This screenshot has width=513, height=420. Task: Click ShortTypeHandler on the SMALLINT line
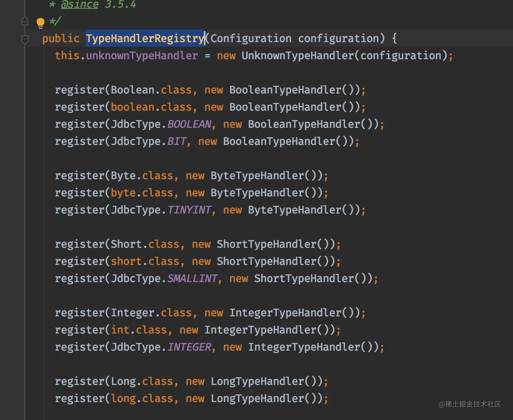coord(304,279)
